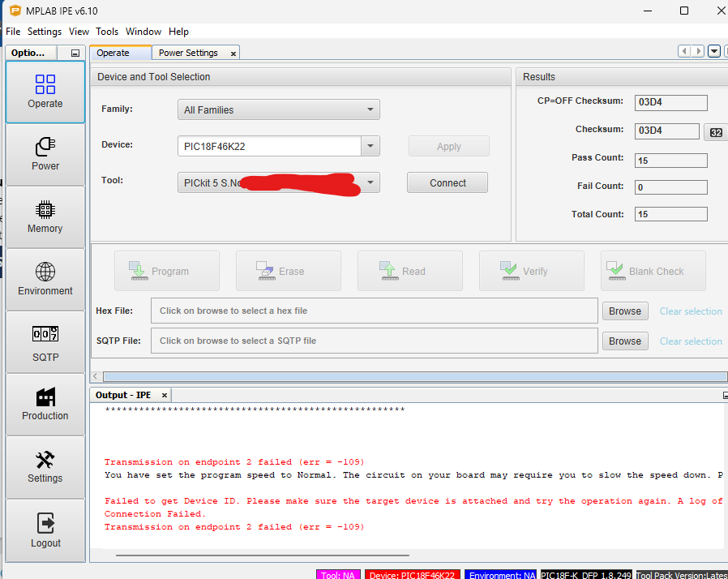This screenshot has height=579, width=728.
Task: Open the Settings menu
Action: 45,32
